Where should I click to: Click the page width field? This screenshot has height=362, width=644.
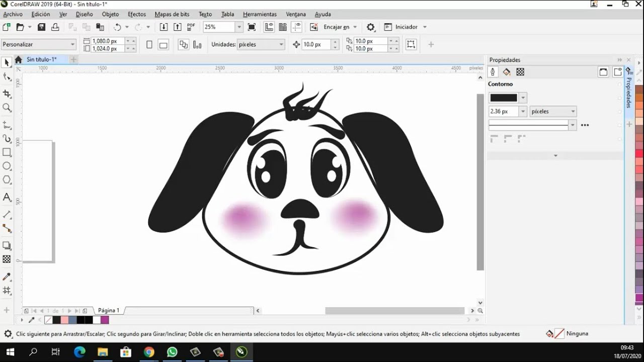[107, 41]
